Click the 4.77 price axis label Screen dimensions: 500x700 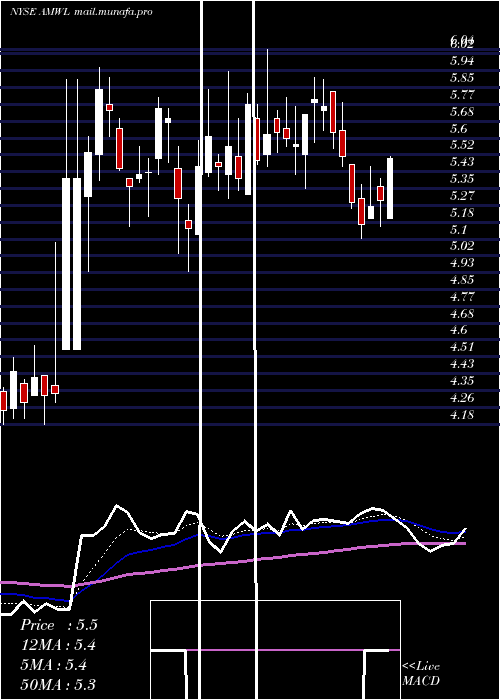[x=462, y=297]
